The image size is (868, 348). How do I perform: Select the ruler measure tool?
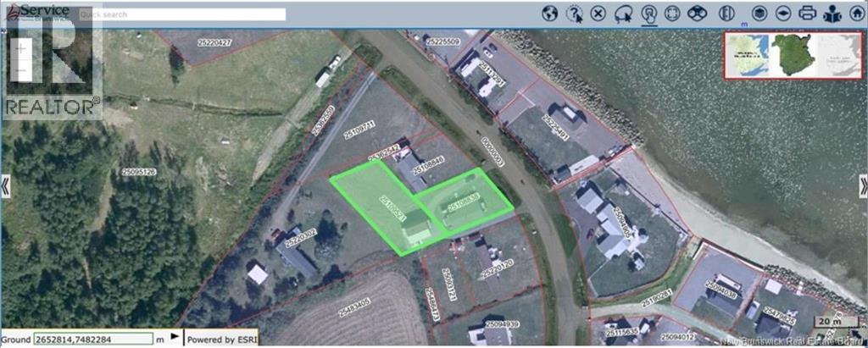(726, 14)
